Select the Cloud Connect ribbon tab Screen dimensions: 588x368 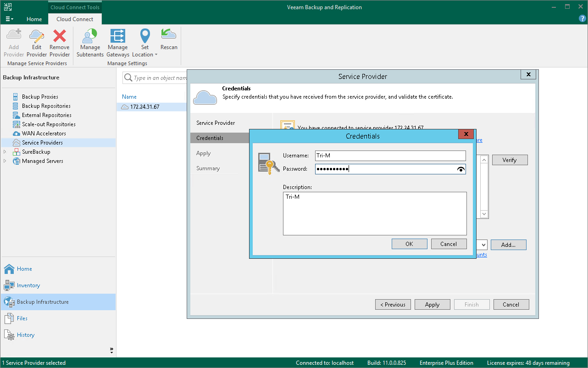75,19
